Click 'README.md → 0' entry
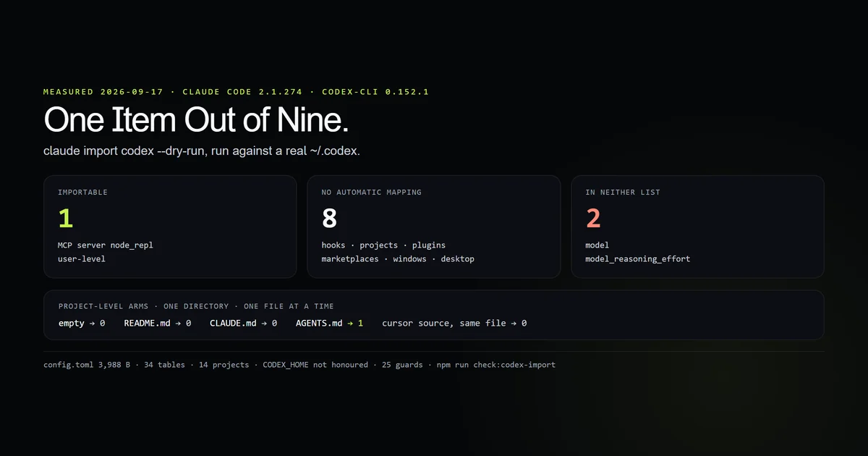The width and height of the screenshot is (868, 456). point(157,323)
